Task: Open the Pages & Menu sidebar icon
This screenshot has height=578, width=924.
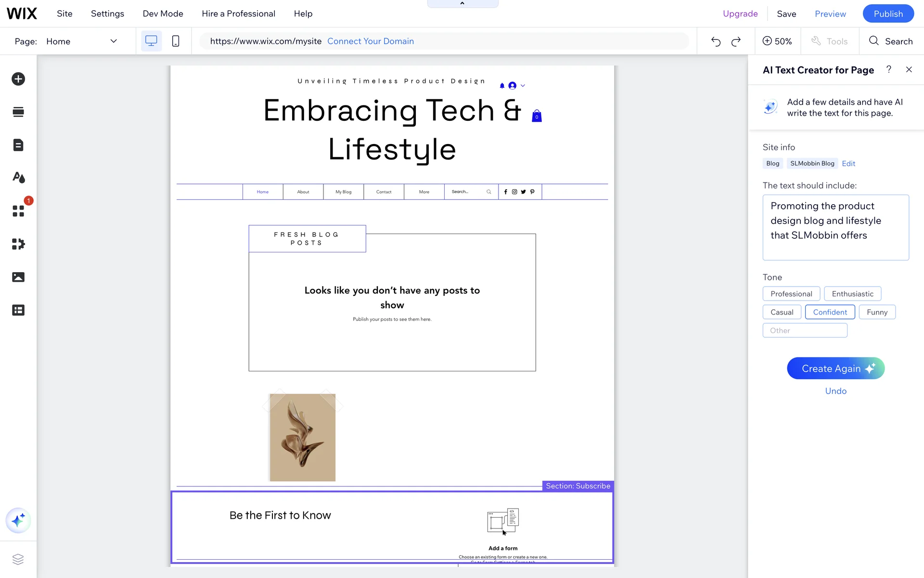Action: (x=18, y=145)
